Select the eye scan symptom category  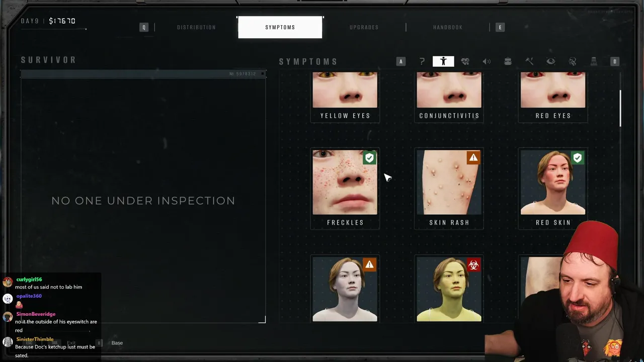tap(551, 61)
